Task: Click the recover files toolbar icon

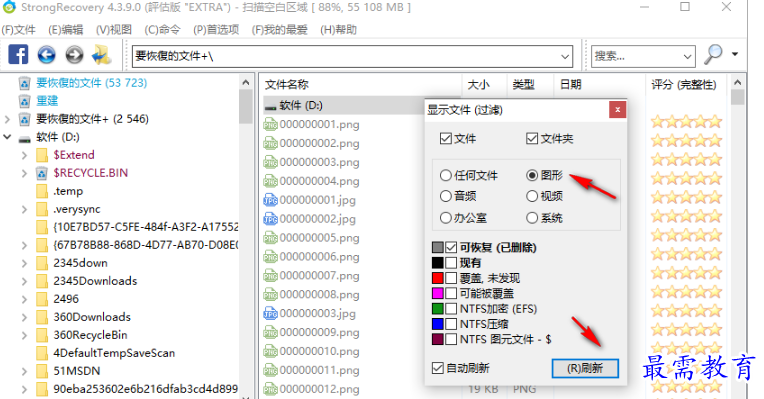Action: click(102, 55)
